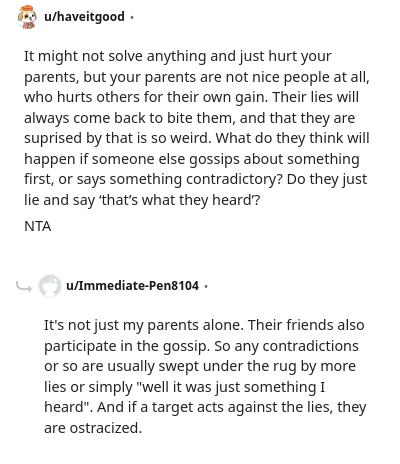Click the line starting 'It's not just my parents'
The image size is (400, 464).
[204, 325]
